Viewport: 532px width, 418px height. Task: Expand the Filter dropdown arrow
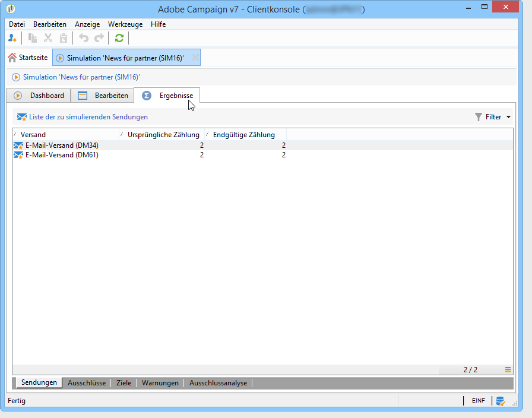click(x=509, y=117)
